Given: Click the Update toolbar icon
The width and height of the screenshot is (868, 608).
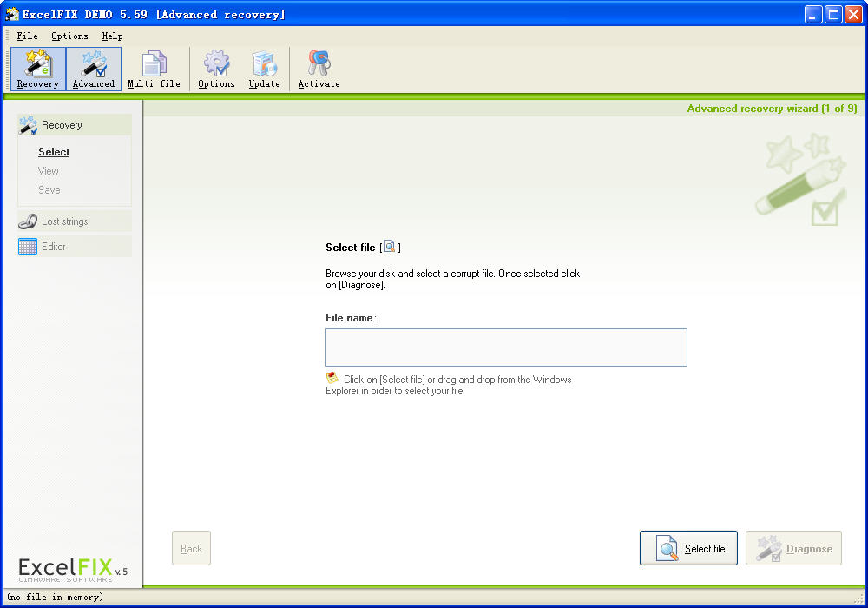Looking at the screenshot, I should click(264, 69).
